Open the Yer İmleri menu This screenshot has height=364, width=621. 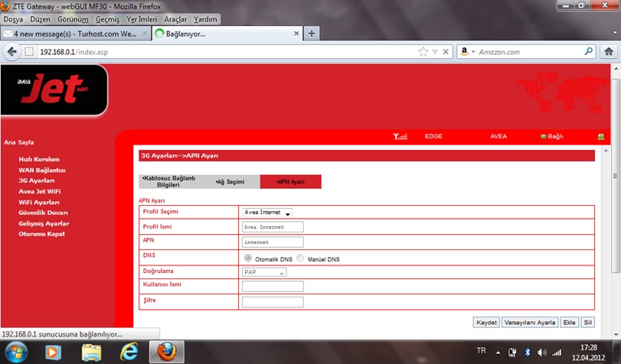[x=142, y=19]
